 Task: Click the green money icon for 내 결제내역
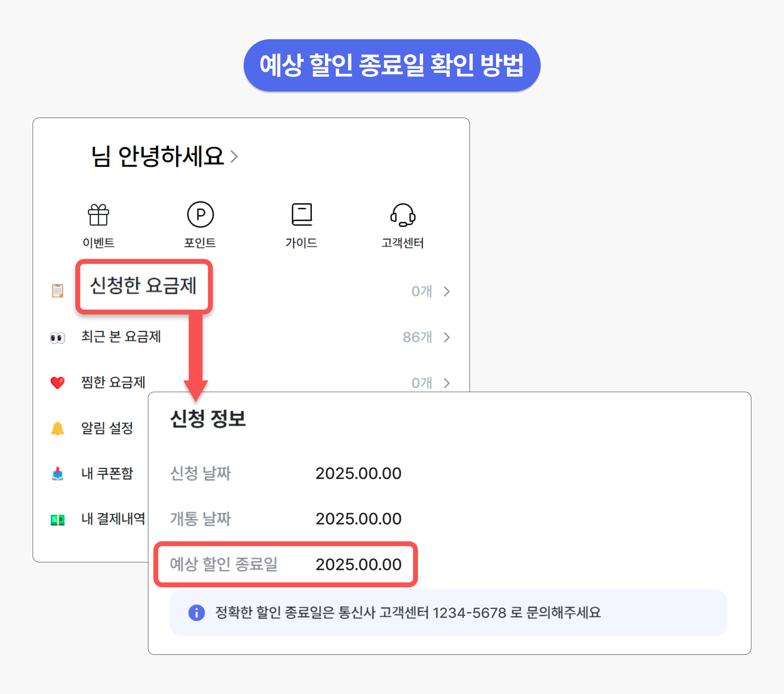(57, 520)
